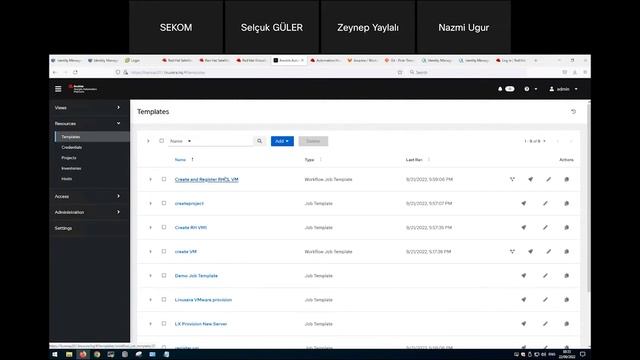Expand the createproject row details

pyautogui.click(x=150, y=203)
